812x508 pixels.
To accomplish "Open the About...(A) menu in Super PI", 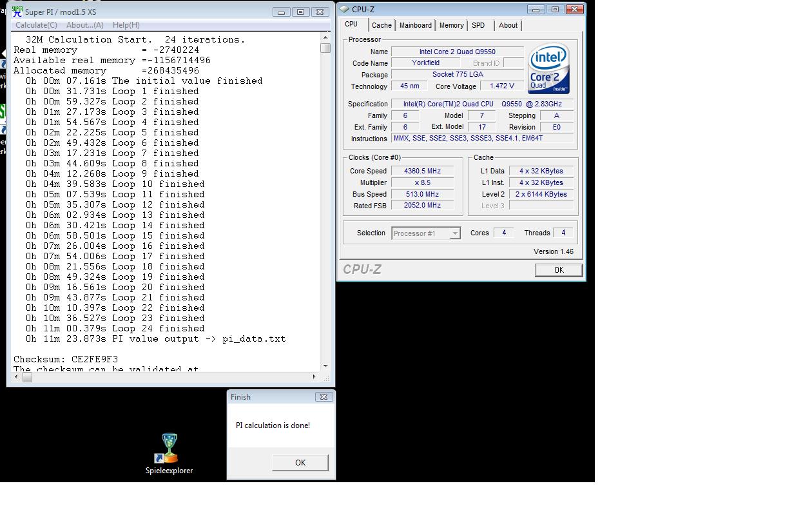I will coord(85,25).
